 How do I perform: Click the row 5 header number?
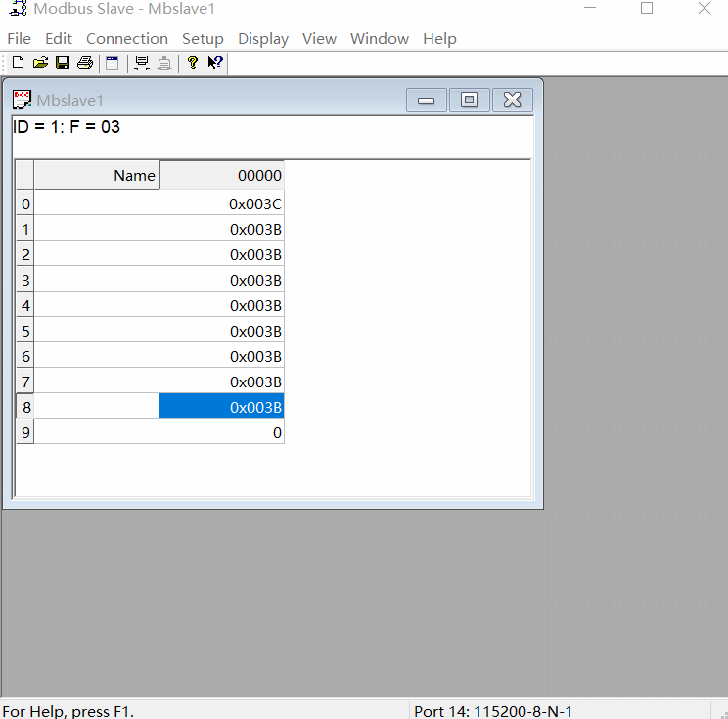(x=25, y=331)
